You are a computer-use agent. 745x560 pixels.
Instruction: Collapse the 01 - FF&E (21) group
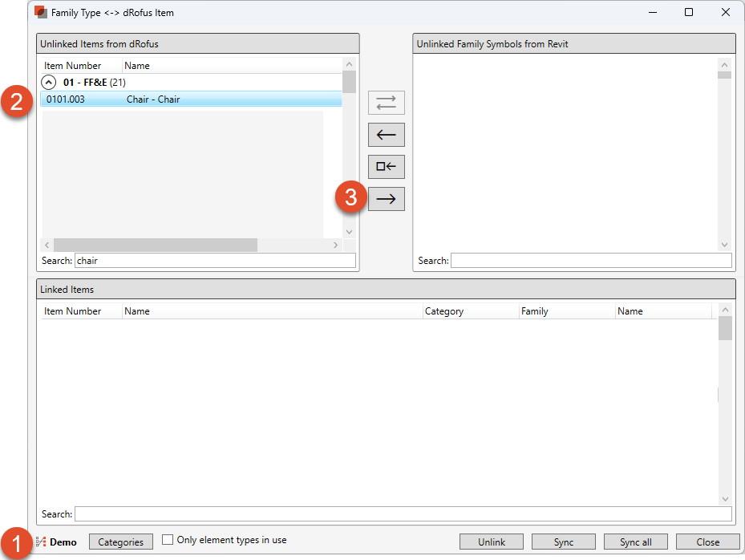pyautogui.click(x=48, y=82)
